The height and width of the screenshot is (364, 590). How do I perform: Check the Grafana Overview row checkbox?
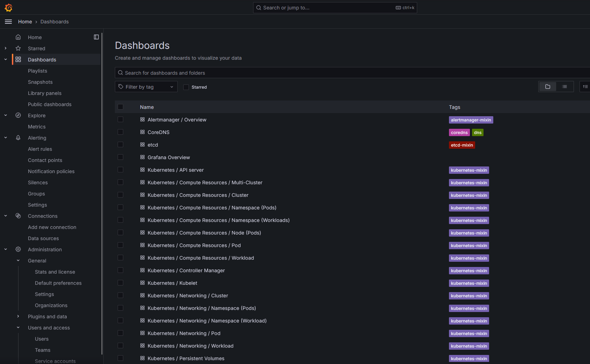pyautogui.click(x=120, y=157)
